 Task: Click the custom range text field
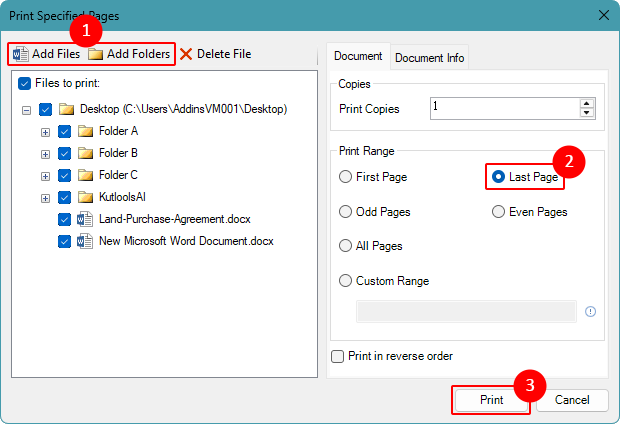[x=466, y=312]
